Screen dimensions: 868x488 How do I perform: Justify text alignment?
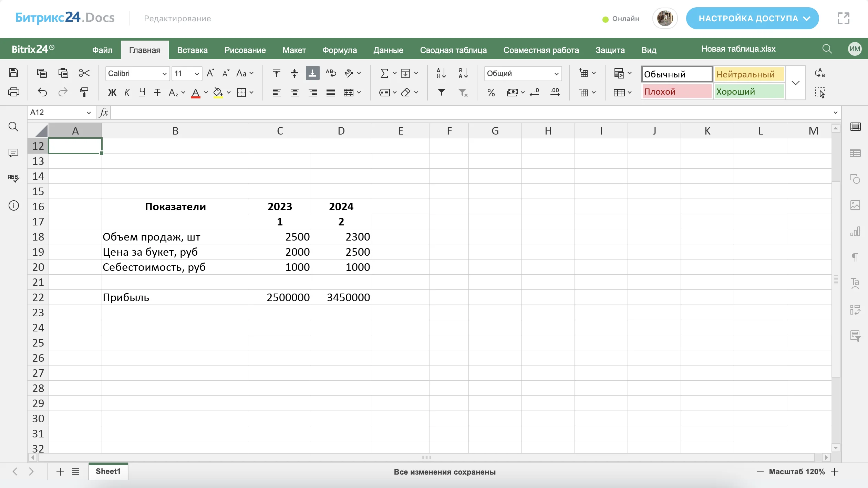tap(331, 92)
